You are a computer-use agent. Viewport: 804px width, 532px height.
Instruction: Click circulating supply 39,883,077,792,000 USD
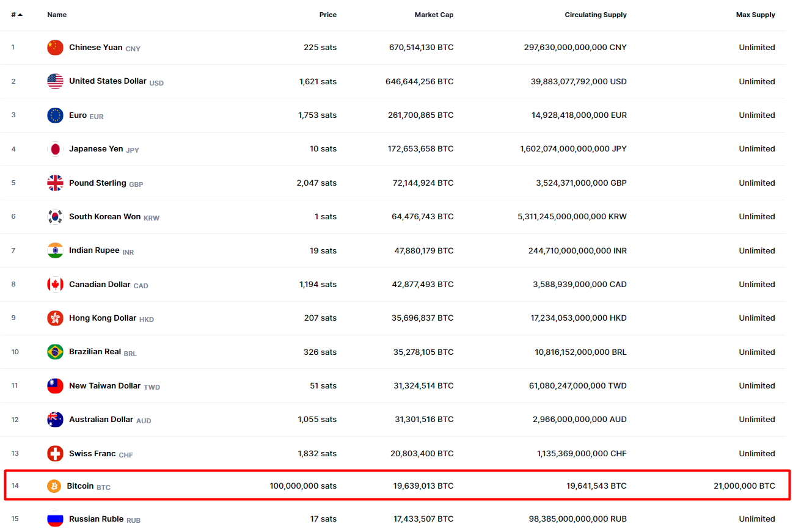(579, 81)
